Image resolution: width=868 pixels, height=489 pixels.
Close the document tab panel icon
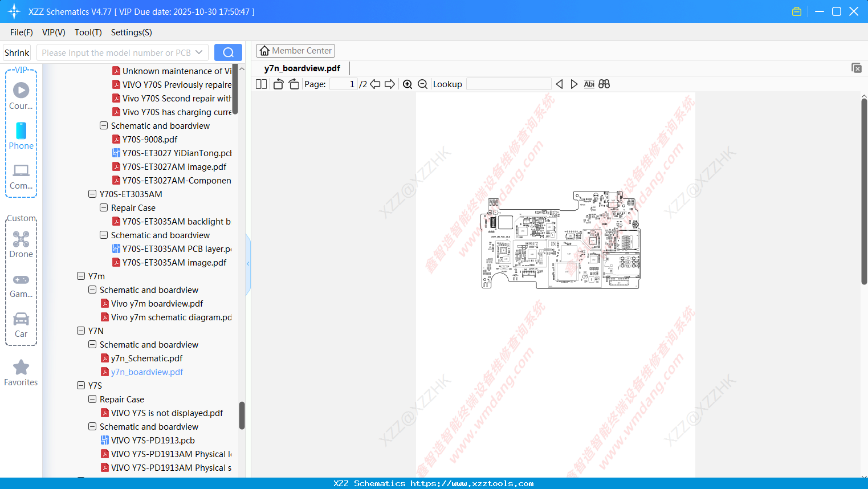(x=857, y=68)
